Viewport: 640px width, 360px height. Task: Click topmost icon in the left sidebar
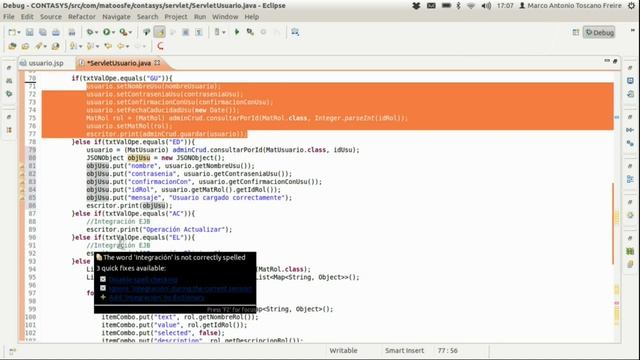(x=9, y=68)
